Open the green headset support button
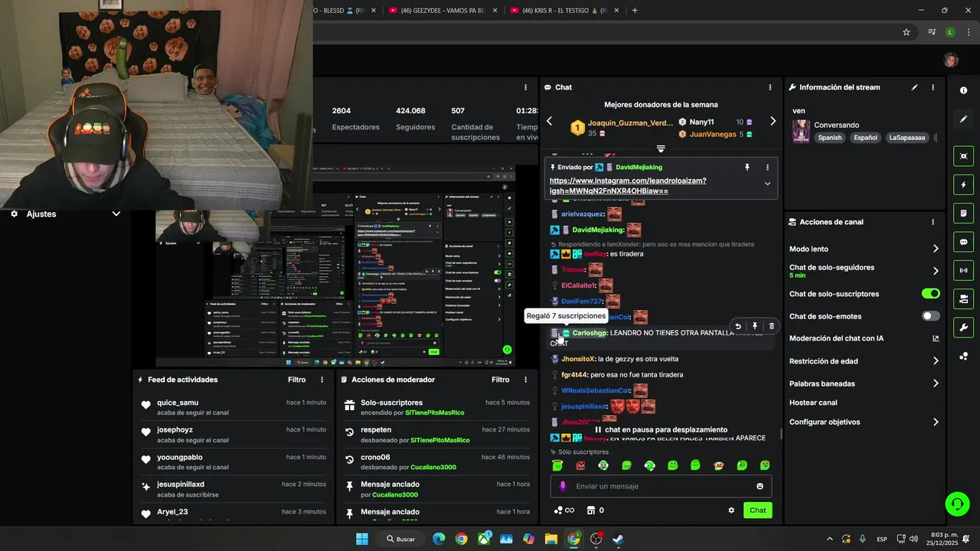The height and width of the screenshot is (551, 980). [957, 504]
